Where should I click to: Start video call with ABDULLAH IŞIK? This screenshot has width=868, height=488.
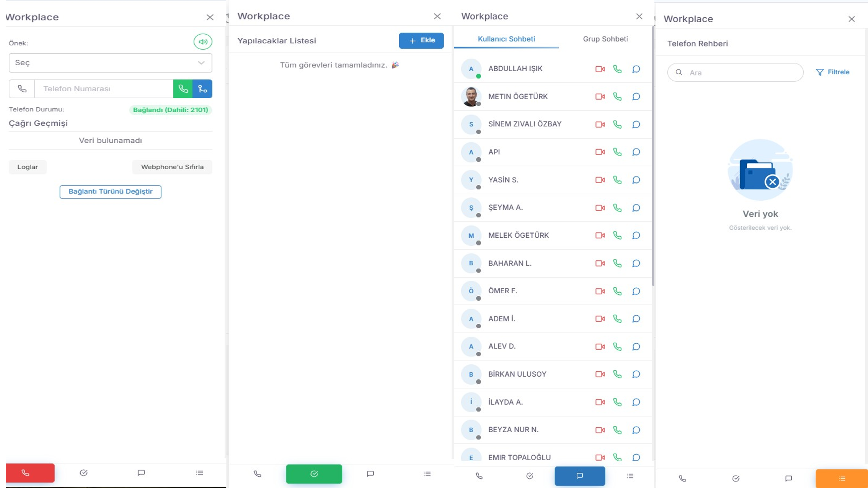[x=600, y=69]
